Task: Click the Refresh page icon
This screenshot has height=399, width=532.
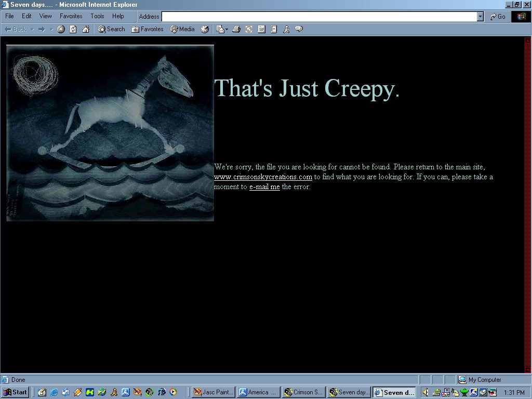Action: pos(73,29)
